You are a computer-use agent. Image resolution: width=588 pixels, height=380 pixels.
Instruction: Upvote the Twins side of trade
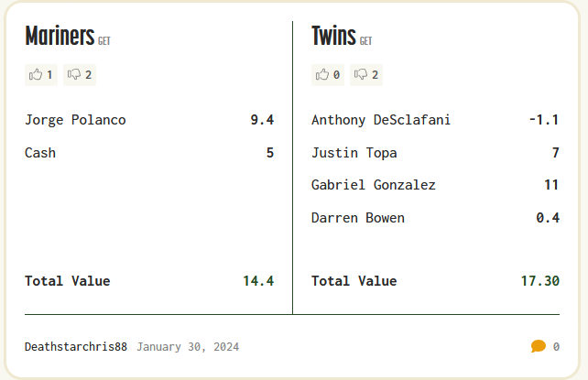(328, 74)
